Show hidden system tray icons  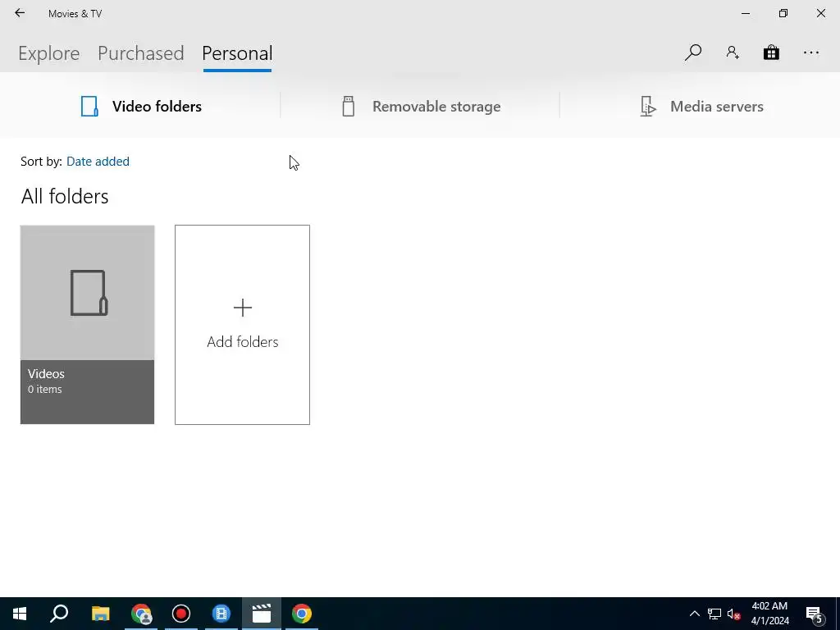click(x=694, y=614)
